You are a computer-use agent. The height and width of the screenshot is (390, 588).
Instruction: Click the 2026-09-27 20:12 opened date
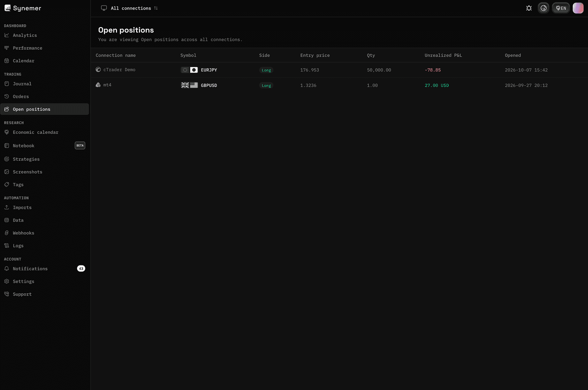[526, 86]
